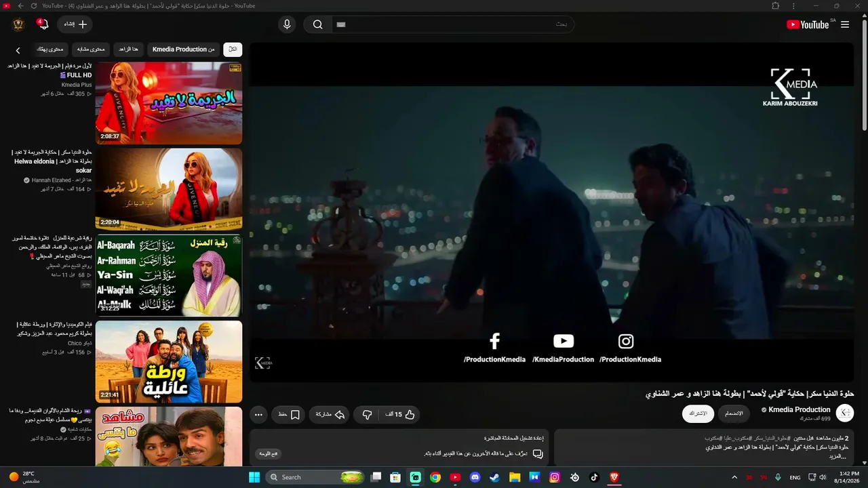
Task: Click the Helwa eldonia sokar video title
Action: pos(52,161)
